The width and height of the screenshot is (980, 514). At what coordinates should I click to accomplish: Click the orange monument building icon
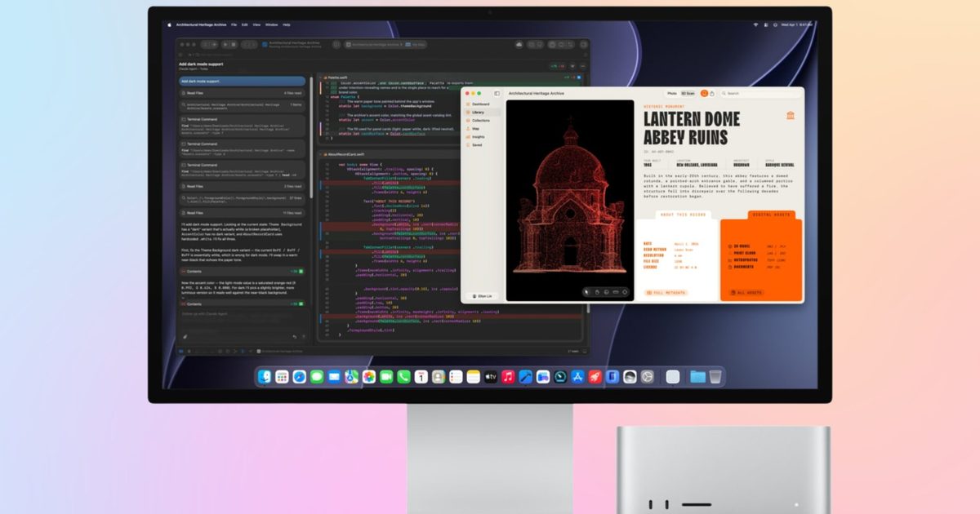pos(791,115)
